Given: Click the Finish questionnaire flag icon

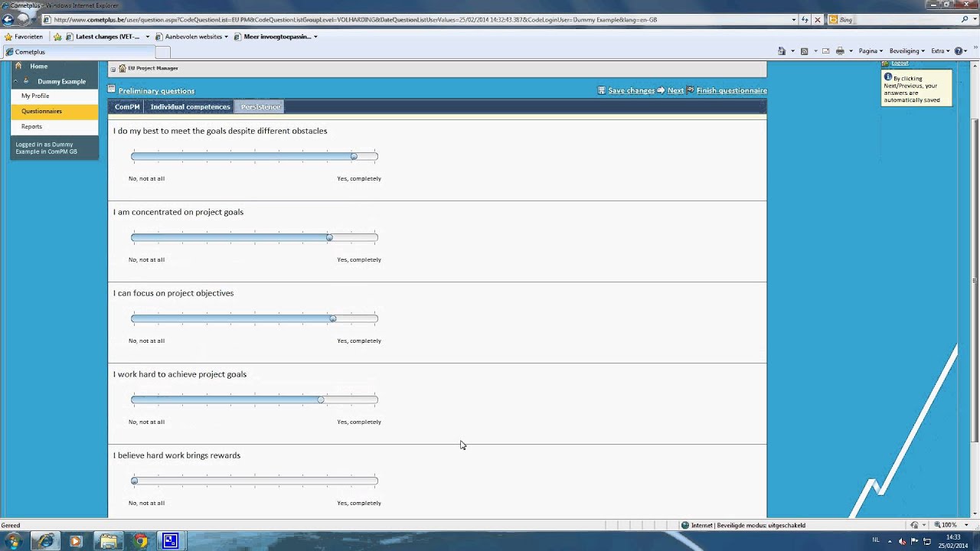Looking at the screenshot, I should (690, 90).
